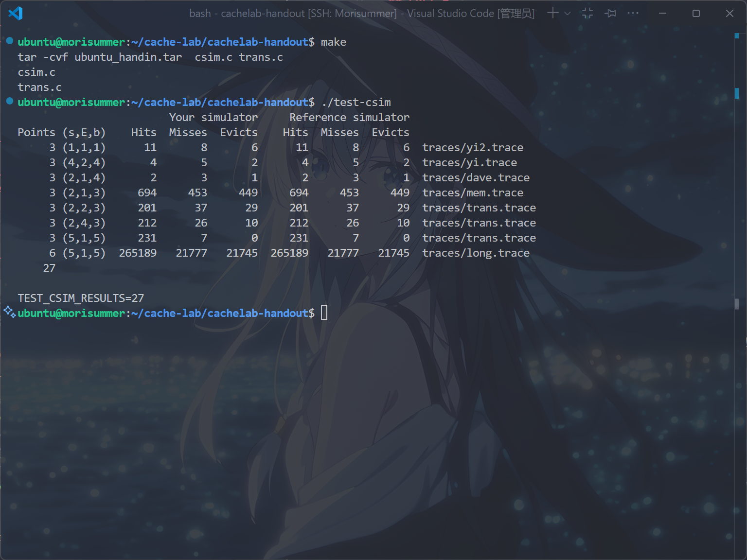Image resolution: width=747 pixels, height=560 pixels.
Task: Click the VS Code logo icon
Action: (x=16, y=13)
